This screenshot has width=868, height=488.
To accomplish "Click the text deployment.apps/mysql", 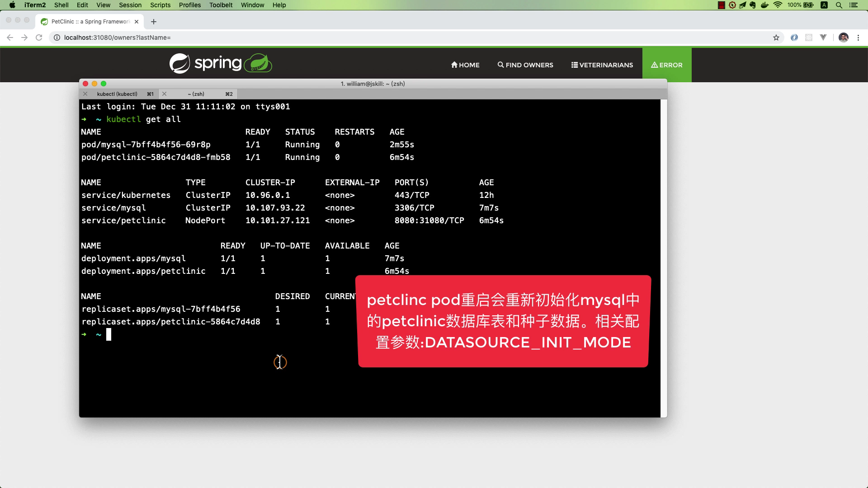I will (133, 258).
